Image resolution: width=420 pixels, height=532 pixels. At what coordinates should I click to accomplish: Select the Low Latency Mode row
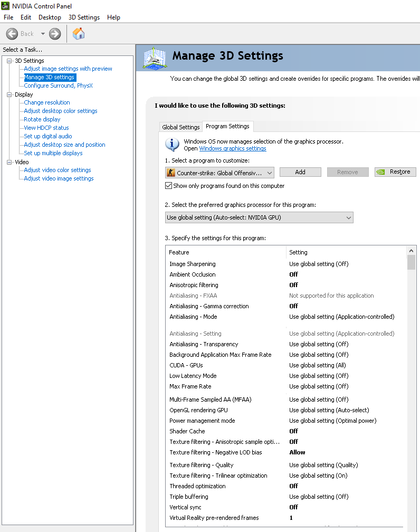tap(287, 376)
